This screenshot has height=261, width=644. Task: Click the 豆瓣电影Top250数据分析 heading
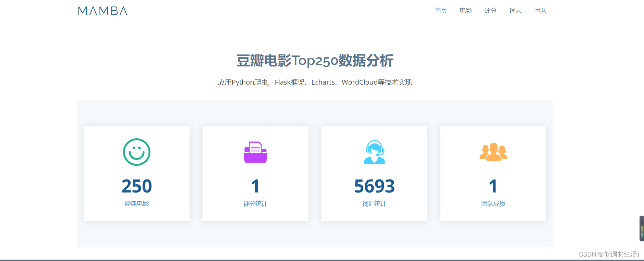(315, 61)
